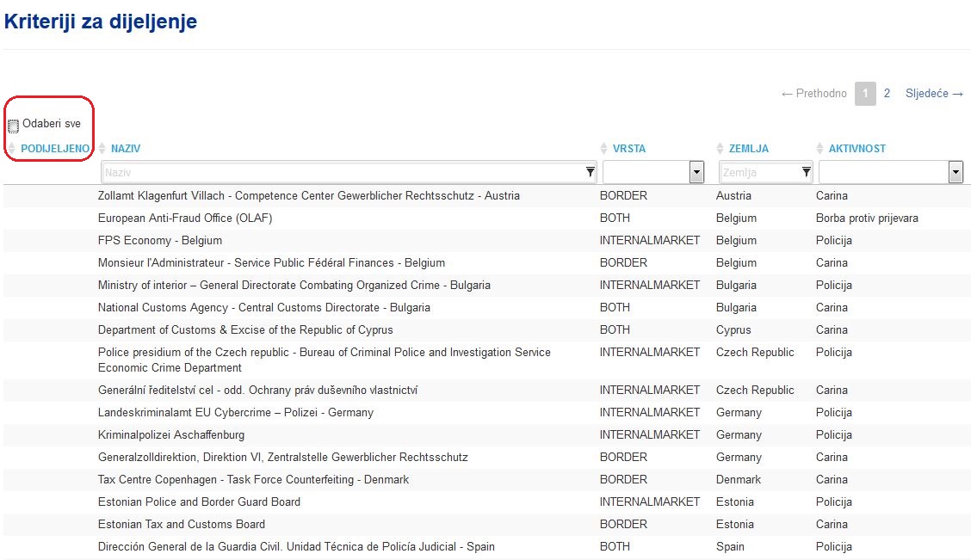Click the sort arrows icon beside VRSTA
This screenshot has height=560, width=977.
pos(603,149)
